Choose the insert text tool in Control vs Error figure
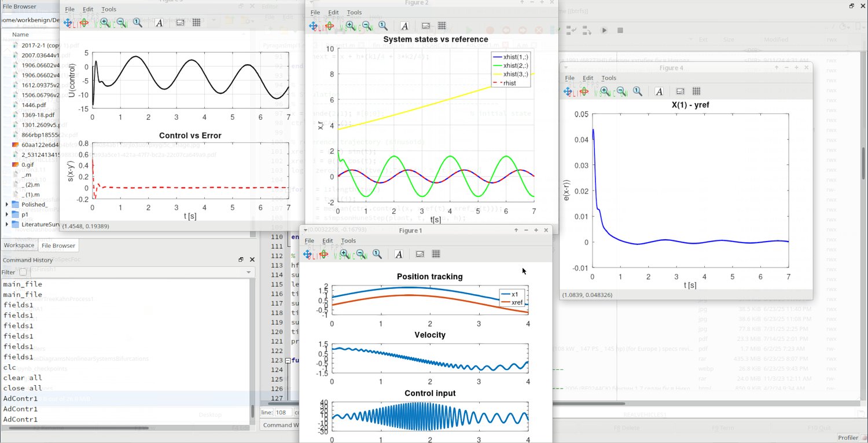 [x=160, y=23]
